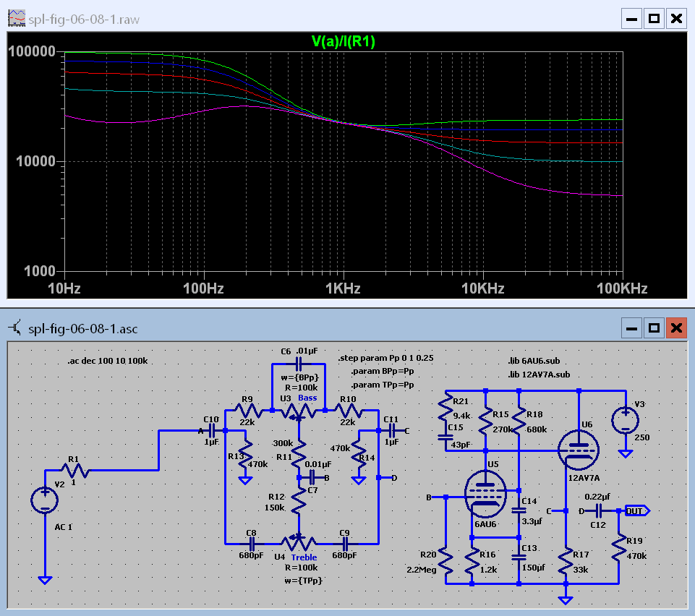
Task: Click the Bass potentiometer U3
Action: [x=298, y=411]
